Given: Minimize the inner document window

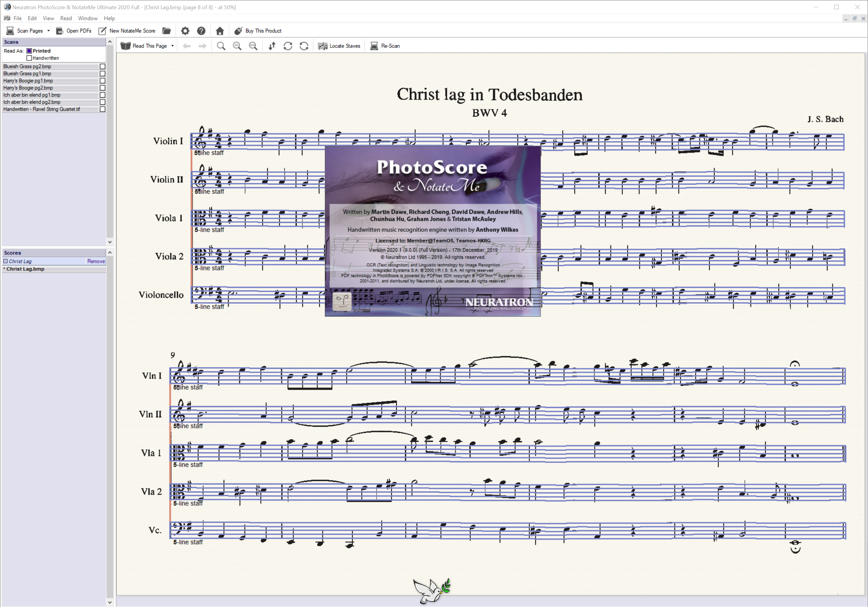Looking at the screenshot, I should click(x=846, y=18).
